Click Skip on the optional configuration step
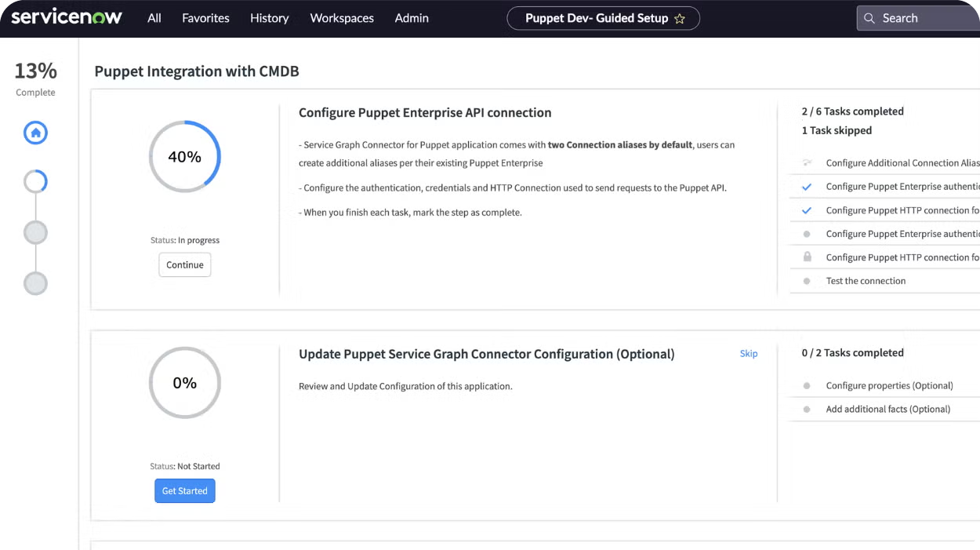This screenshot has width=980, height=550. click(748, 353)
